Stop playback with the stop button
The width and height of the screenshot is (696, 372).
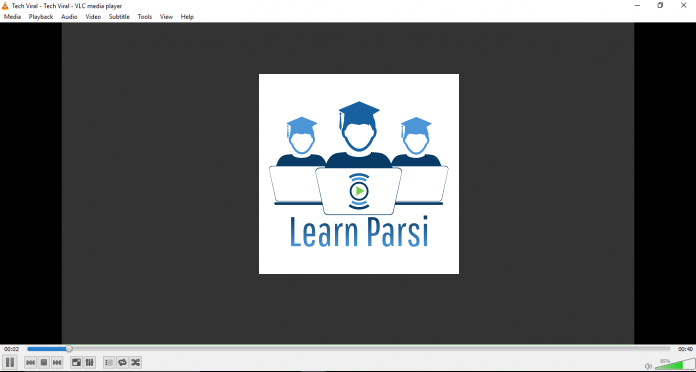(x=44, y=363)
